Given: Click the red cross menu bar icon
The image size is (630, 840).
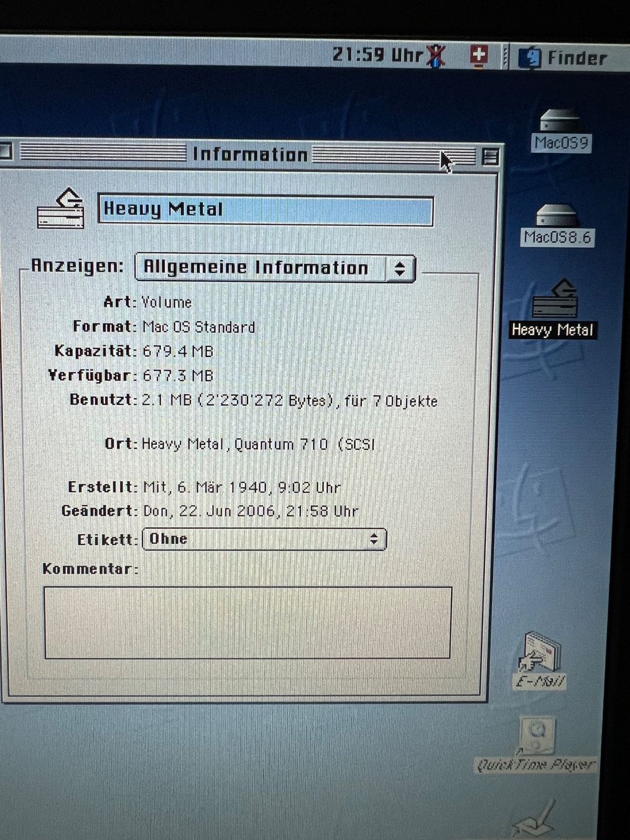Looking at the screenshot, I should tap(478, 56).
